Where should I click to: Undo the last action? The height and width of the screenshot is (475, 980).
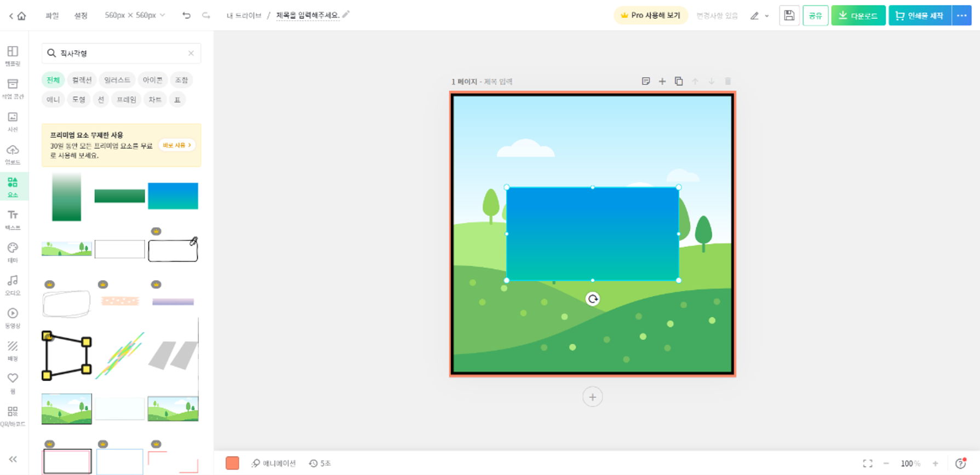click(186, 15)
